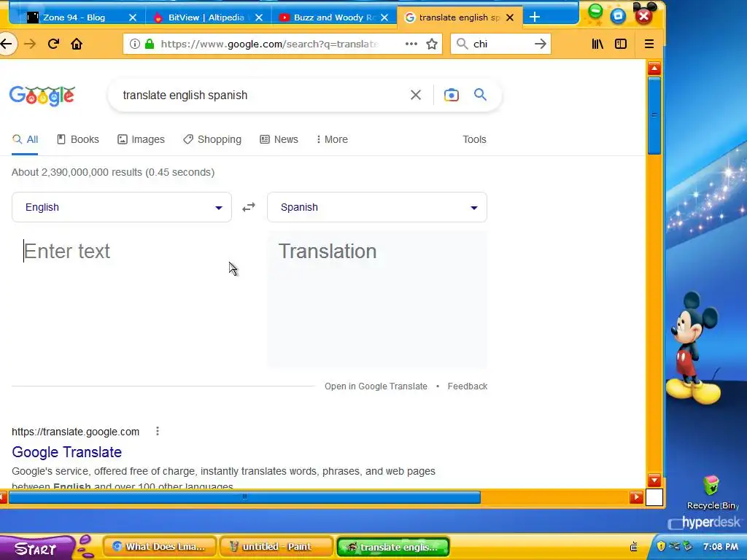Screen dimensions: 747x560
Task: Select the Shopping search filter
Action: coord(212,139)
